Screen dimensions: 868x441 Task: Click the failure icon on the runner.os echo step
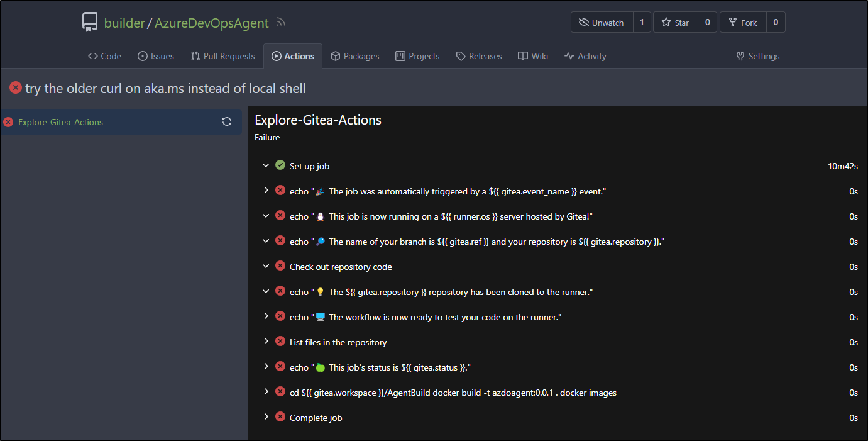pyautogui.click(x=280, y=216)
